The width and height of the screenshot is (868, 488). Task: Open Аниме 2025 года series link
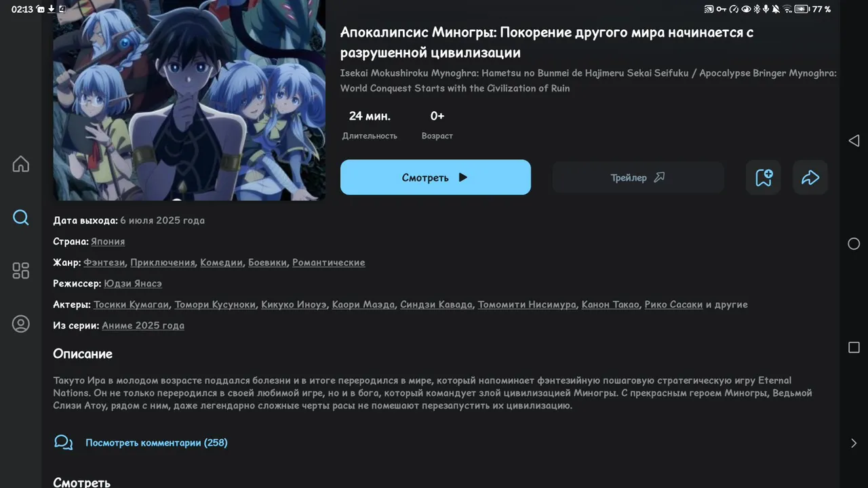coord(143,325)
